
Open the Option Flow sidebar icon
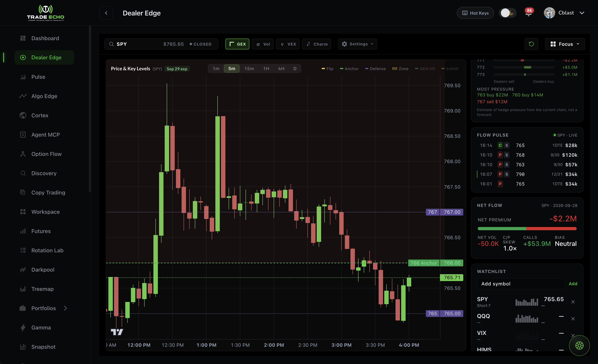tap(23, 154)
